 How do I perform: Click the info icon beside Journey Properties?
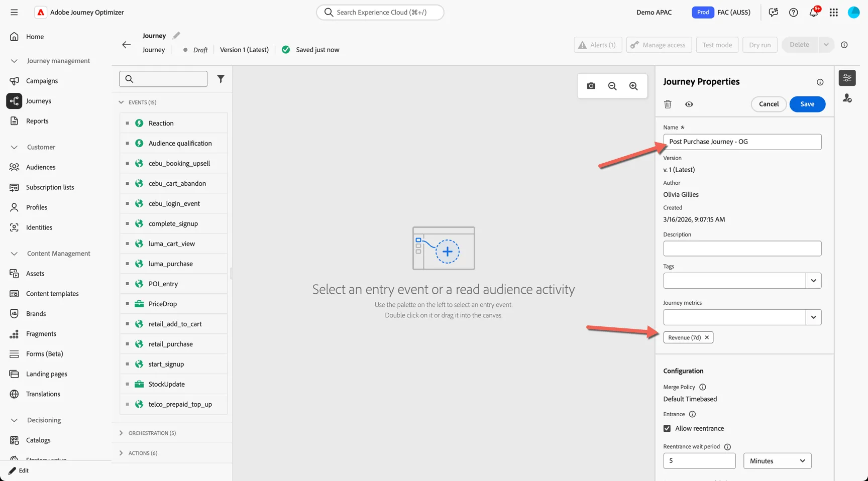820,82
